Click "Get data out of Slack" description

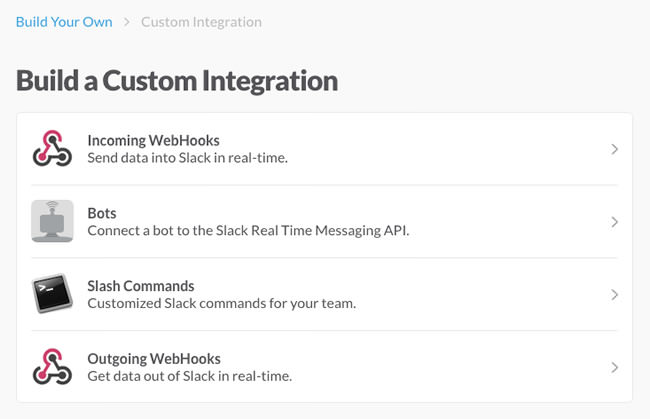click(190, 376)
